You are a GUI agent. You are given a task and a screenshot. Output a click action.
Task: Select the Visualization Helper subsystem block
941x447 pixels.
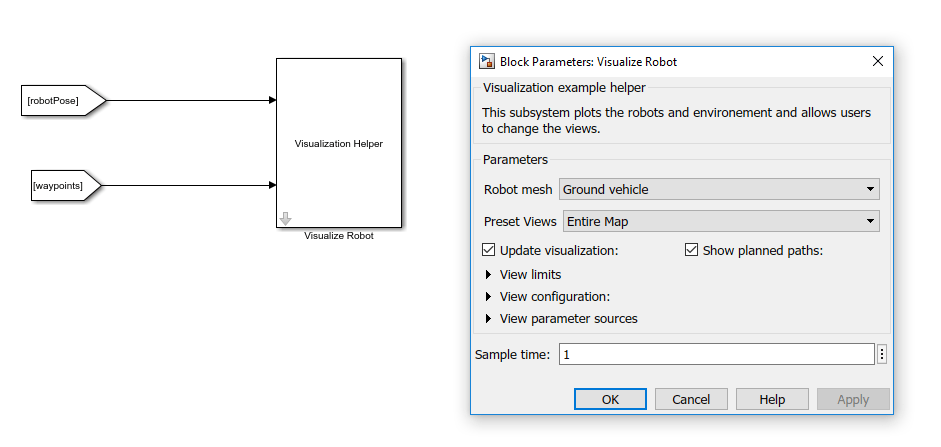(338, 143)
